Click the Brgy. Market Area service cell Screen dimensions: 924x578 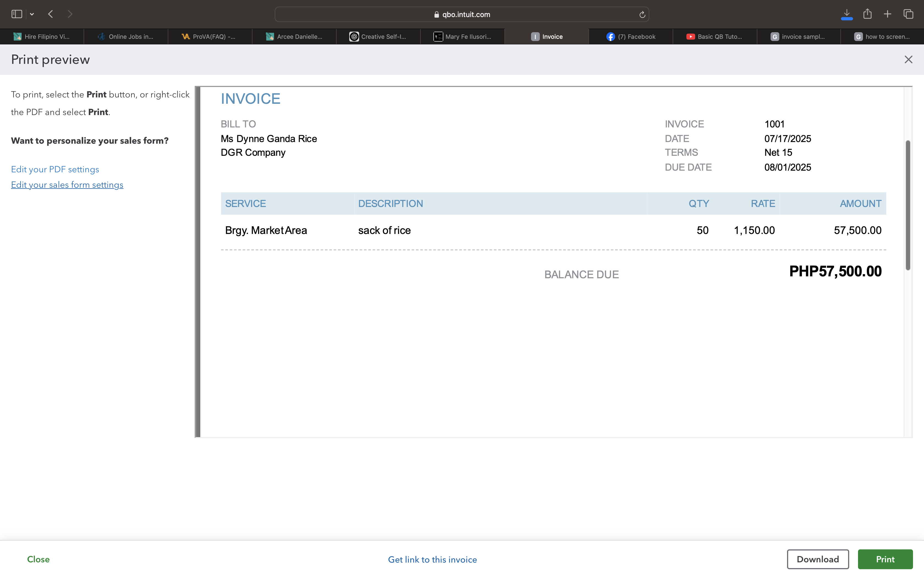point(266,231)
